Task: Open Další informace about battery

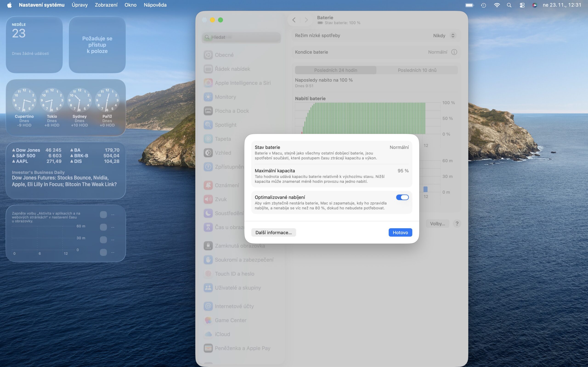Action: click(x=273, y=232)
